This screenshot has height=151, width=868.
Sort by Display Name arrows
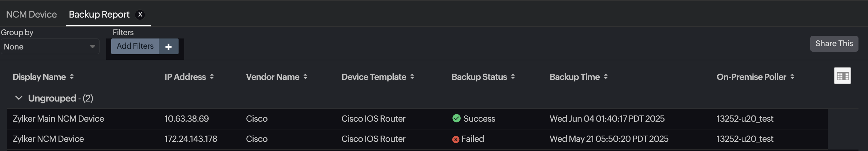pyautogui.click(x=72, y=77)
